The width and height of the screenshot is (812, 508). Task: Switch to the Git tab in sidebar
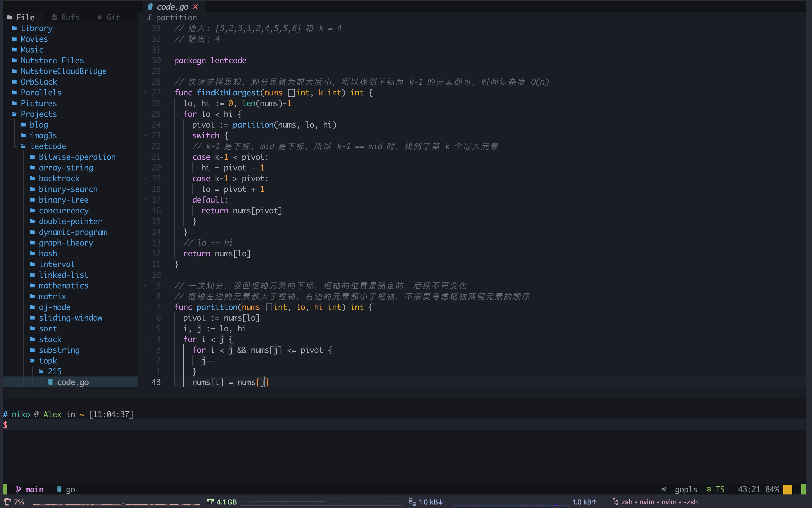[x=108, y=17]
